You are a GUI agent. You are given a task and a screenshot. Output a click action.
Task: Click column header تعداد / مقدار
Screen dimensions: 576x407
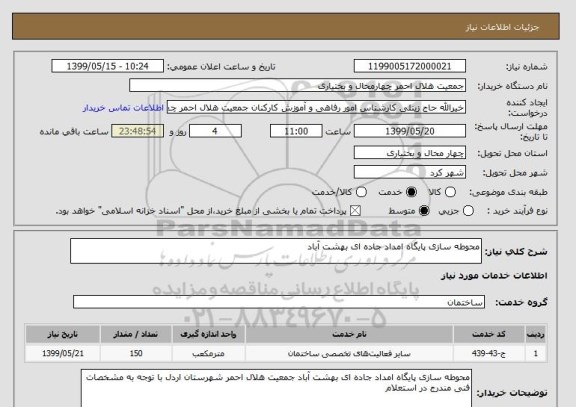pos(136,334)
